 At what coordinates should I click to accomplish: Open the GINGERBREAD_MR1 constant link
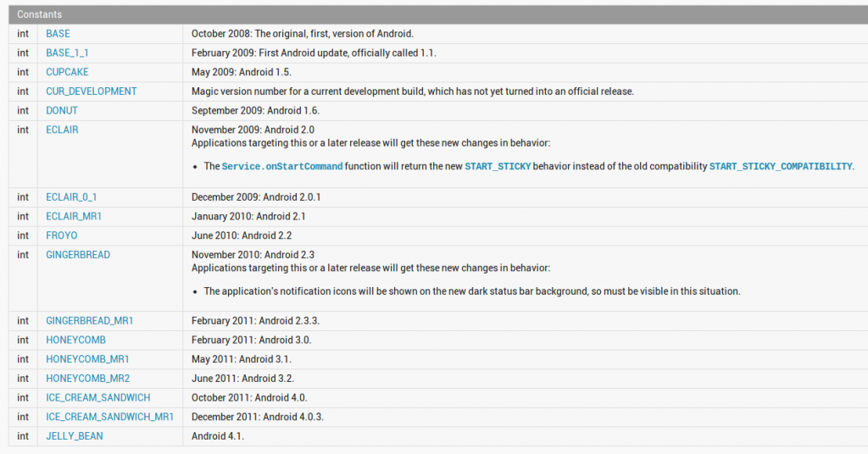click(90, 321)
